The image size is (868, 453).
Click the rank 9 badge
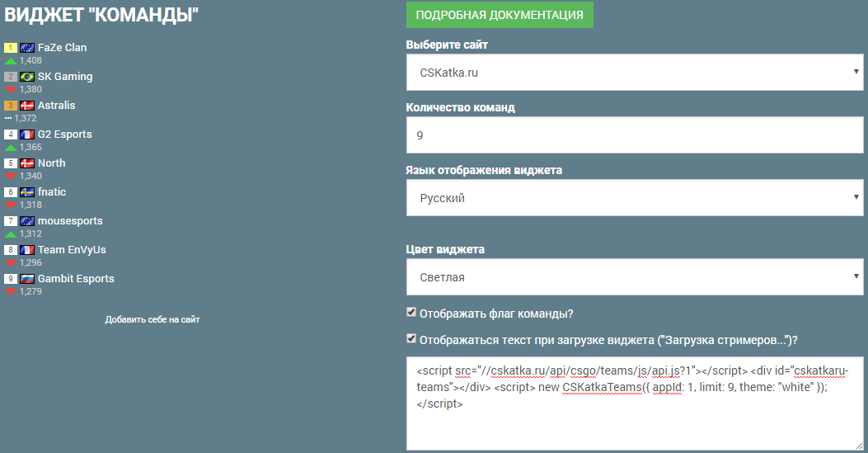tap(11, 279)
